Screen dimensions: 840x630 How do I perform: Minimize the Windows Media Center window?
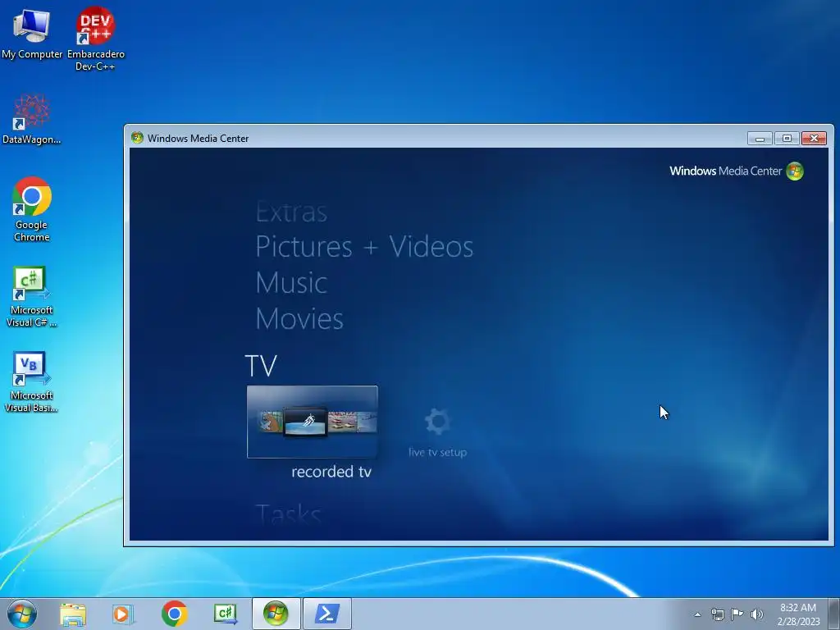click(x=760, y=138)
